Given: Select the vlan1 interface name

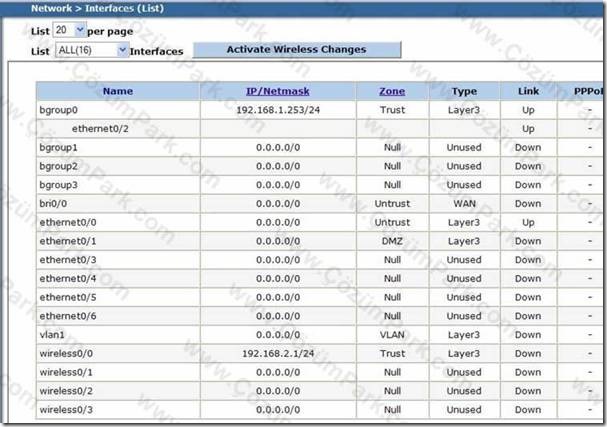Looking at the screenshot, I should [x=52, y=334].
